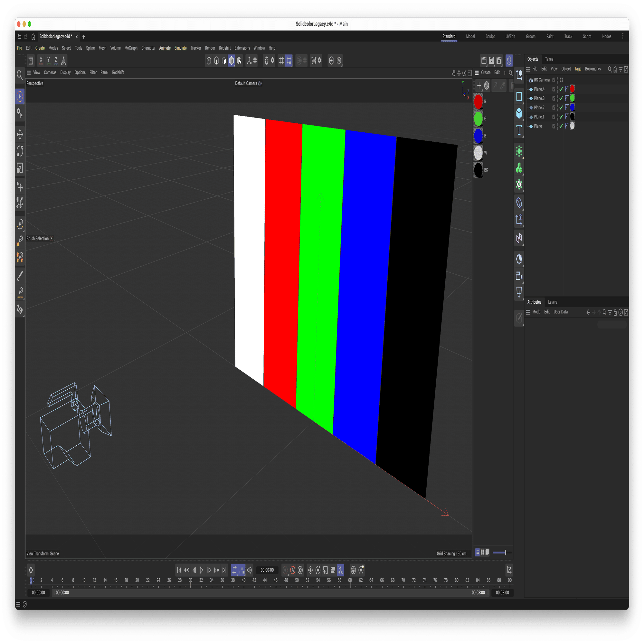The image size is (644, 644).
Task: Select the Move tool
Action: (x=19, y=134)
